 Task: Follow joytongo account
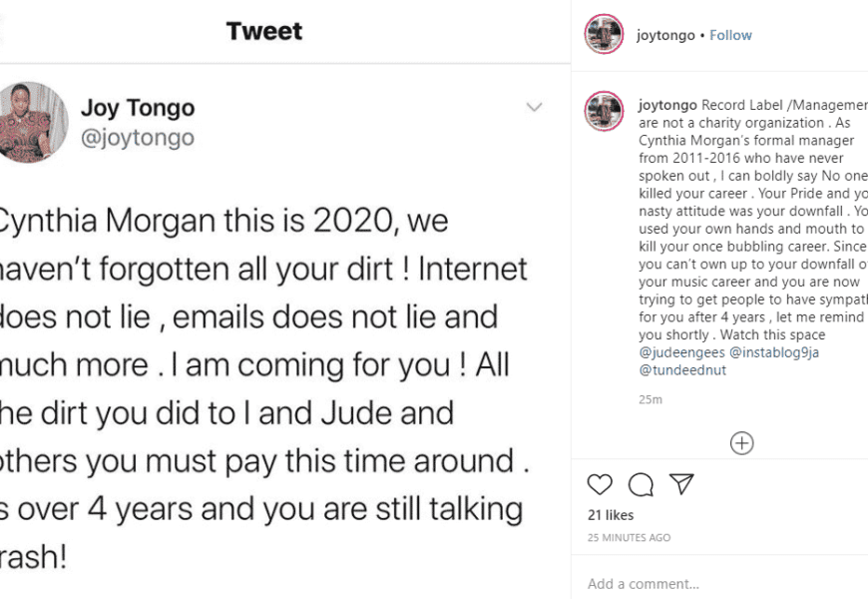pos(730,35)
